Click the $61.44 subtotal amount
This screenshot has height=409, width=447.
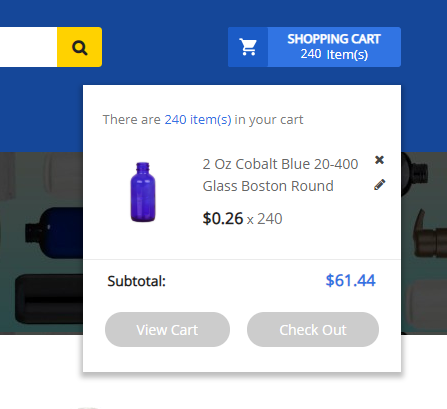[350, 280]
